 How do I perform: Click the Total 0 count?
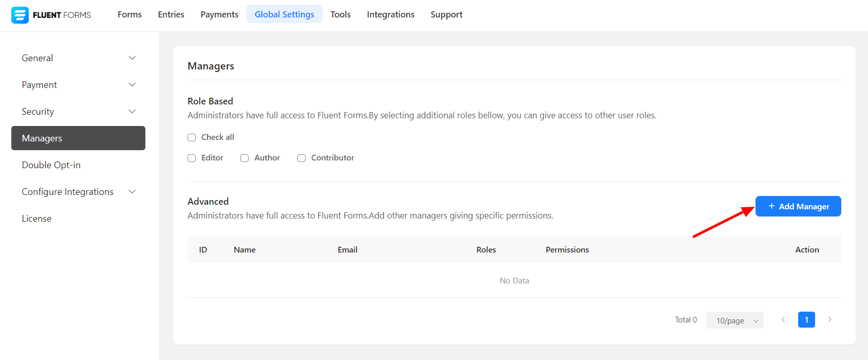686,320
